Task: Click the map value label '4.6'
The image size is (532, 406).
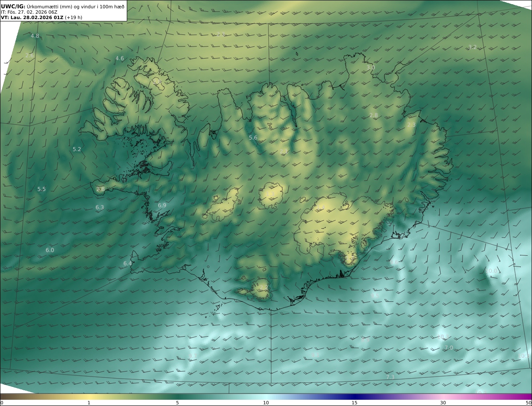Action: 120,59
